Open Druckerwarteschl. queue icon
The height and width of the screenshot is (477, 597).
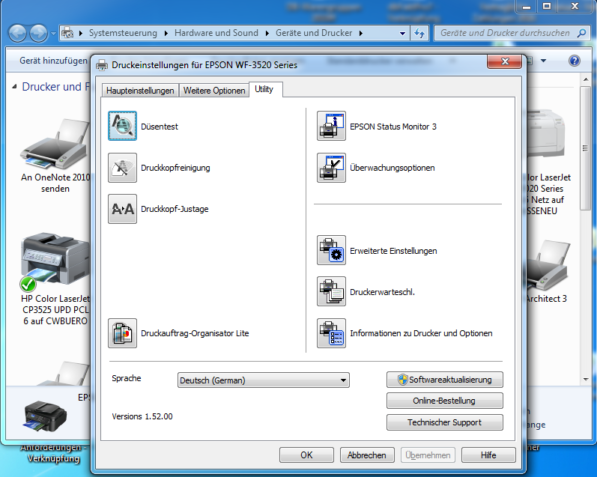331,291
